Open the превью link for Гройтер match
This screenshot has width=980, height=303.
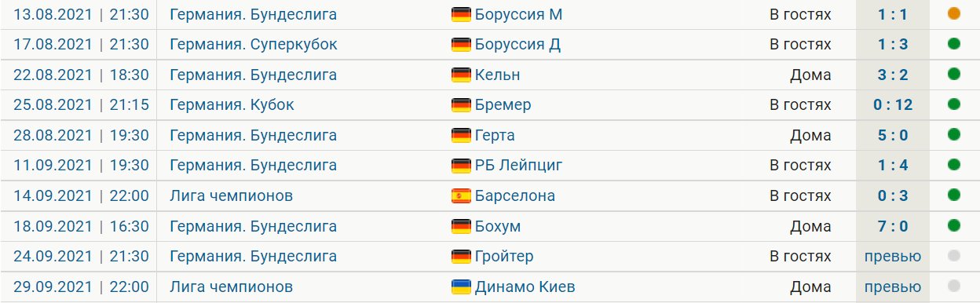pos(893,257)
